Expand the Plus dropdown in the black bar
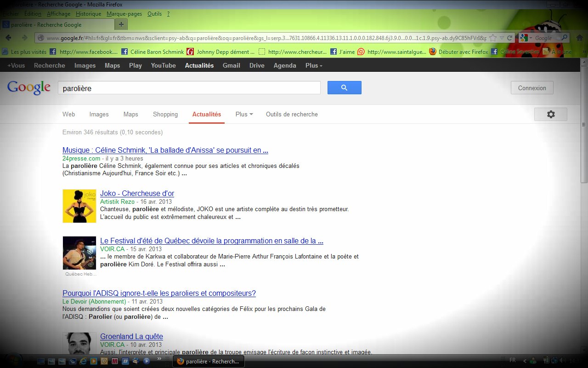The height and width of the screenshot is (368, 588). (x=314, y=65)
